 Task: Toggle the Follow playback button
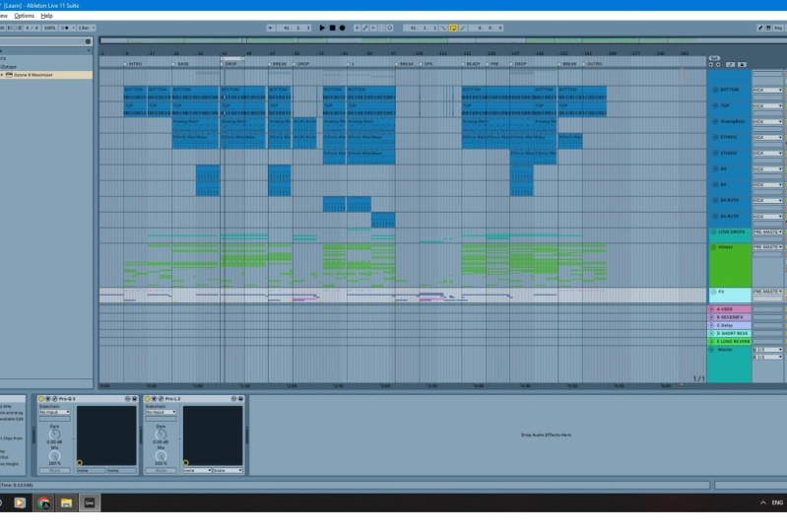(271, 29)
